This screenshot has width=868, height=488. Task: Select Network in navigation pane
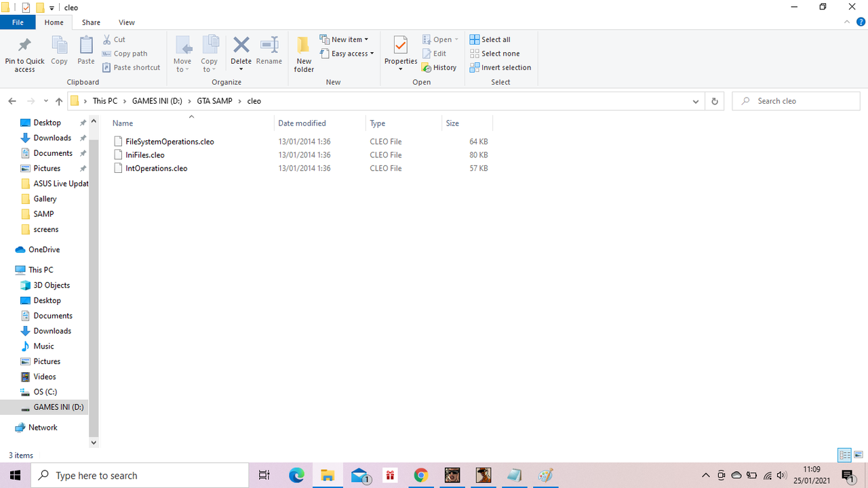(37, 428)
